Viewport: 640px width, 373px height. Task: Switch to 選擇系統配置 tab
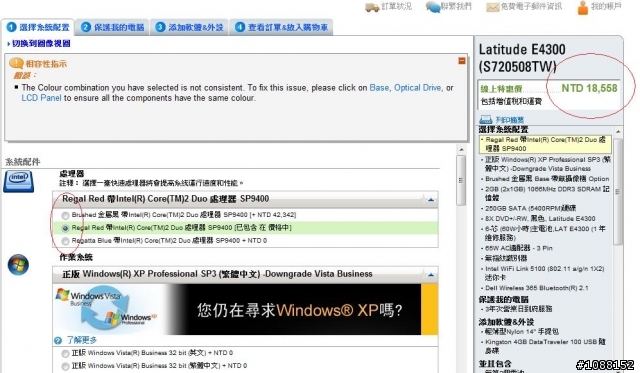point(38,27)
